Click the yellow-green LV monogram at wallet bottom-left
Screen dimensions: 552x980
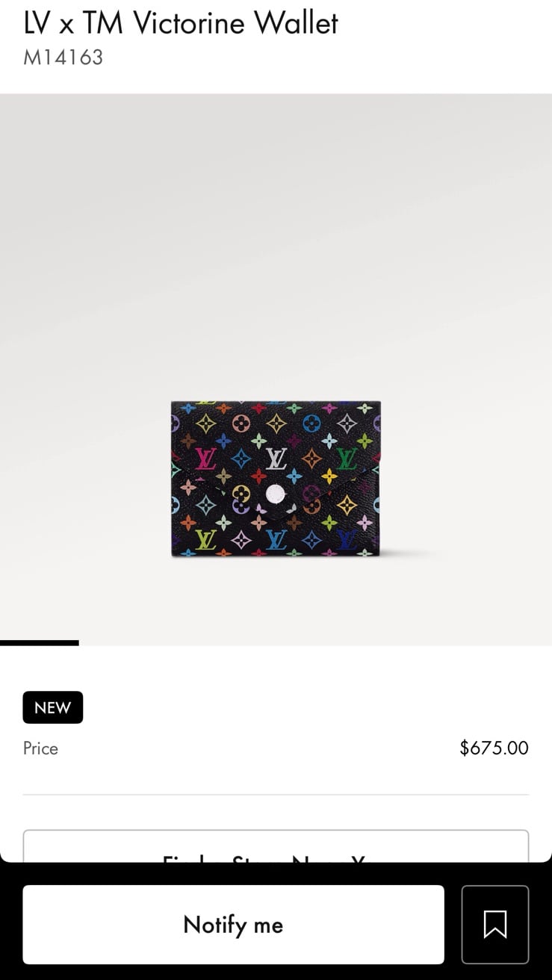205,539
